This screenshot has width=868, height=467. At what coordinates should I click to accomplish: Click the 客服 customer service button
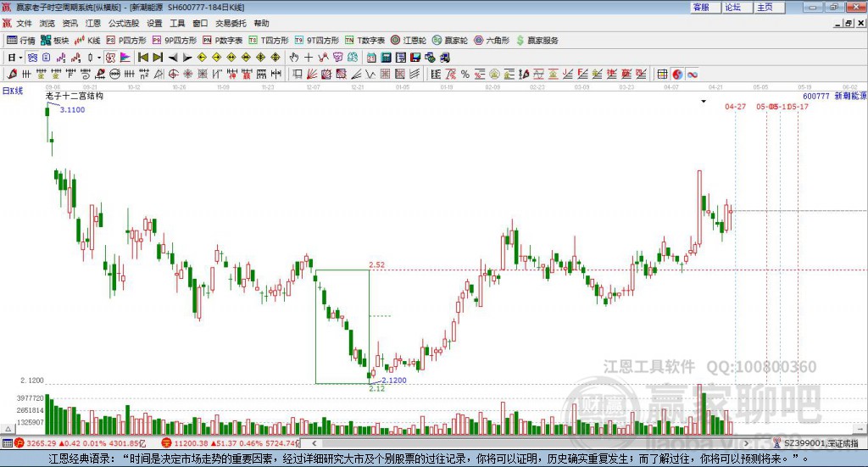click(700, 7)
